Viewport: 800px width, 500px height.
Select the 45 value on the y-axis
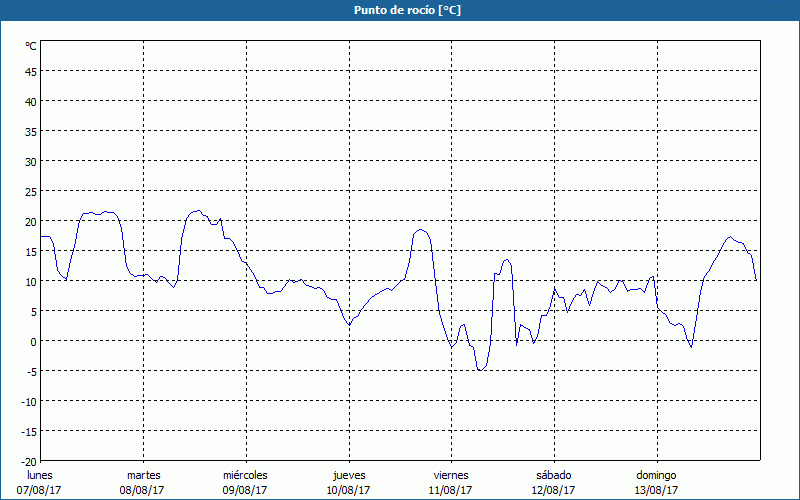tap(30, 71)
